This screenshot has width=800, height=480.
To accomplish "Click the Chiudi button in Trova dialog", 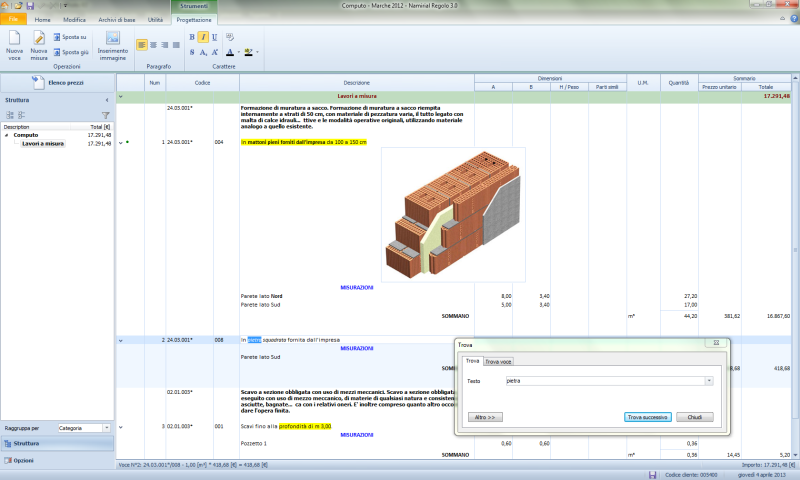I will (x=694, y=417).
